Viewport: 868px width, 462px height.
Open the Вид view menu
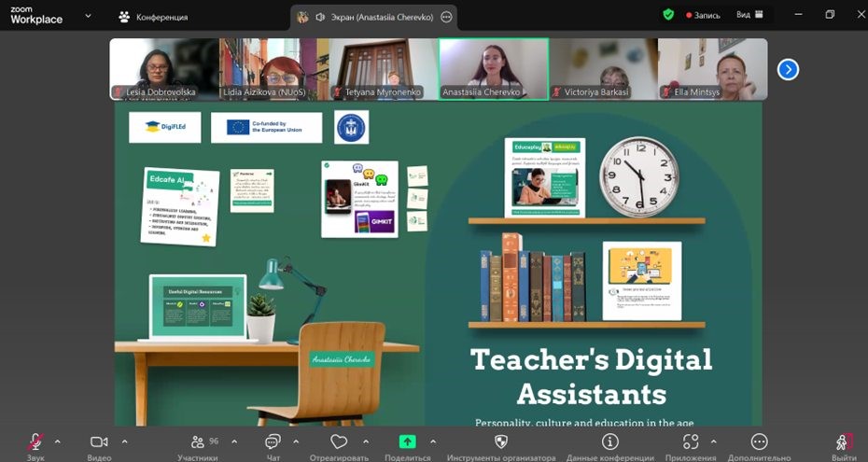tap(749, 15)
